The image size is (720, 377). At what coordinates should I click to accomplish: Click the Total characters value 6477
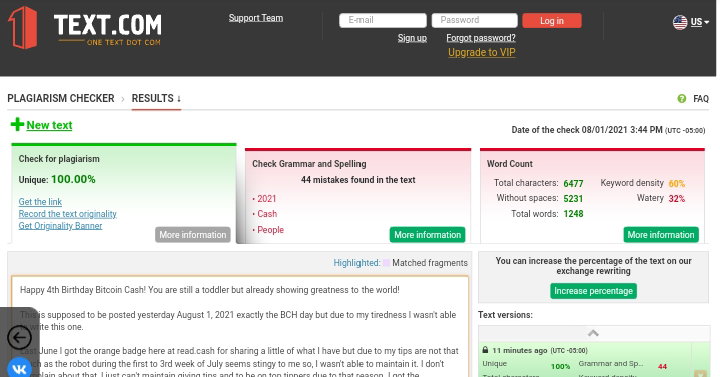pyautogui.click(x=573, y=184)
